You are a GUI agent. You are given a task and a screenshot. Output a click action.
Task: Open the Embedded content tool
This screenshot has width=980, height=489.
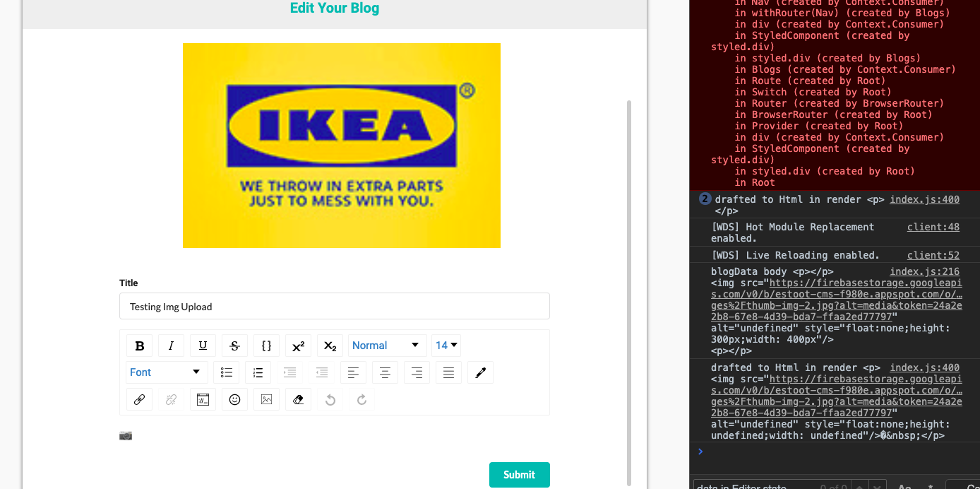[x=203, y=399]
